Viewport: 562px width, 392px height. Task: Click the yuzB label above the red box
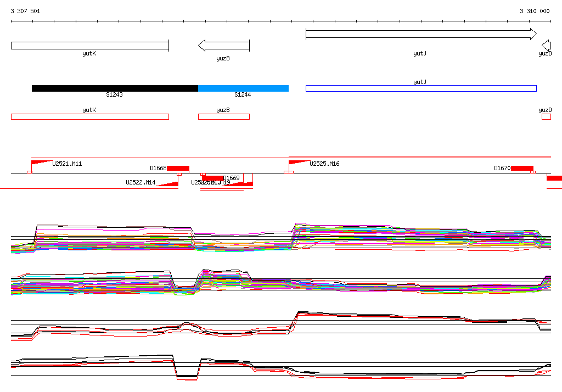point(223,110)
